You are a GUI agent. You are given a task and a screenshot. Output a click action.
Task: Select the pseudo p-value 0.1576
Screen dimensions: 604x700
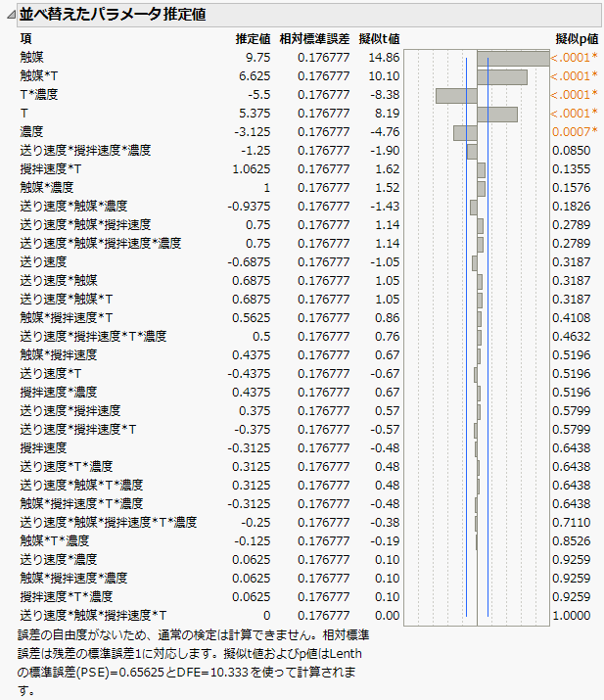tap(572, 188)
